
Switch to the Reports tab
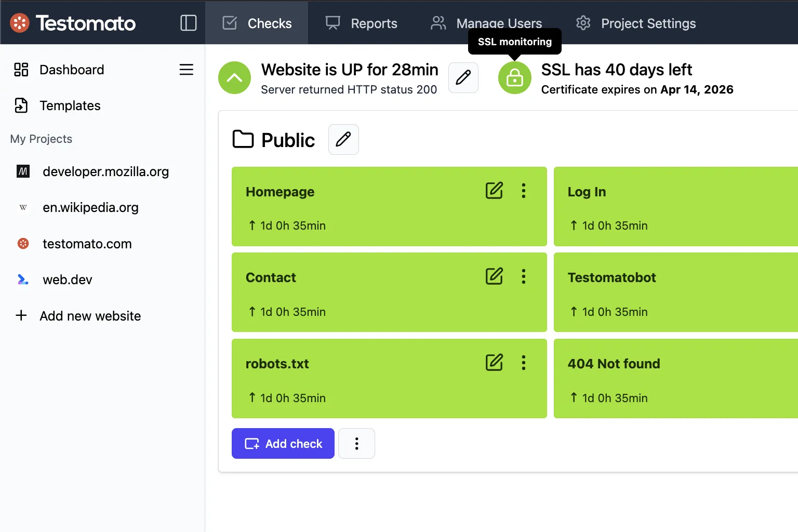pos(374,23)
